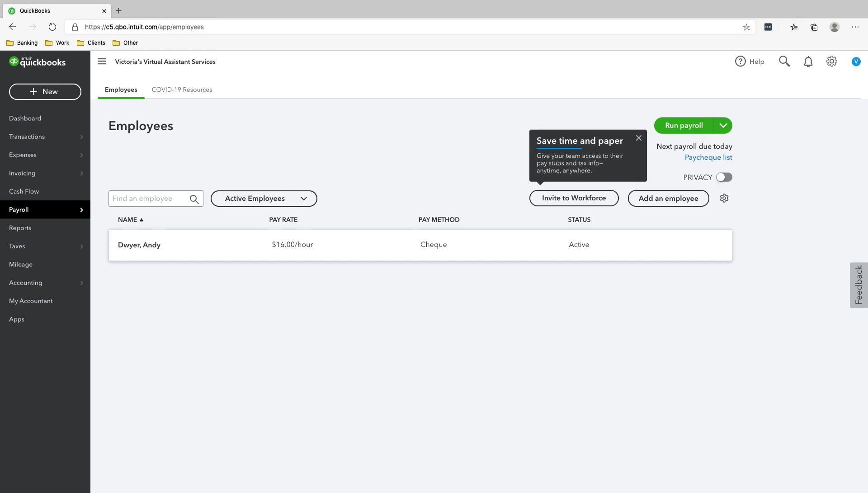Click the PAY METHOD column header
This screenshot has height=493, width=868.
coord(439,219)
